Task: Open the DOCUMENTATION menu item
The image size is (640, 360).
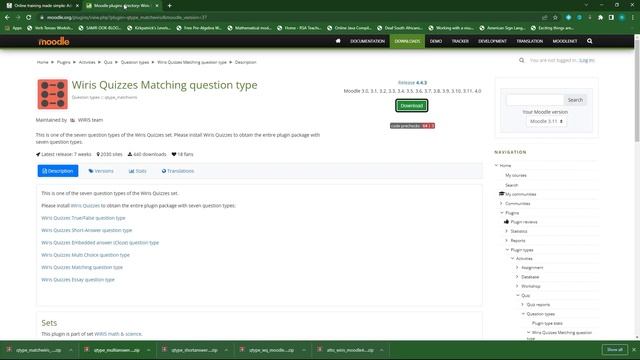Action: tap(367, 41)
